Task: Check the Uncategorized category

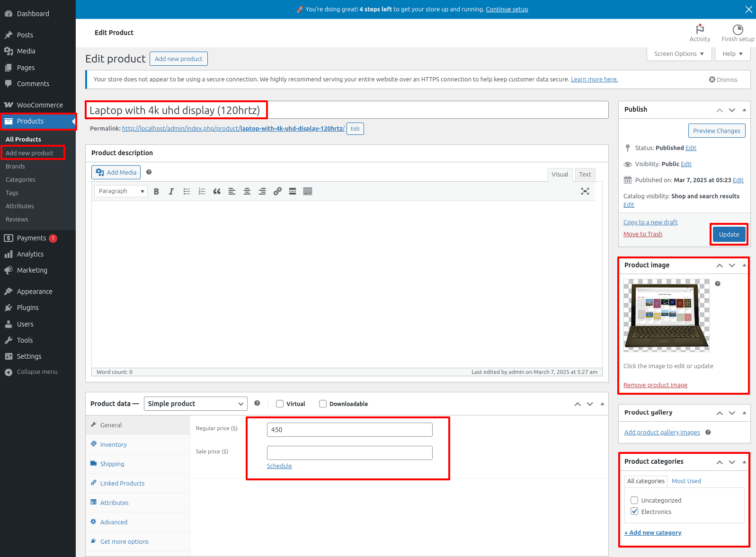Action: point(634,500)
